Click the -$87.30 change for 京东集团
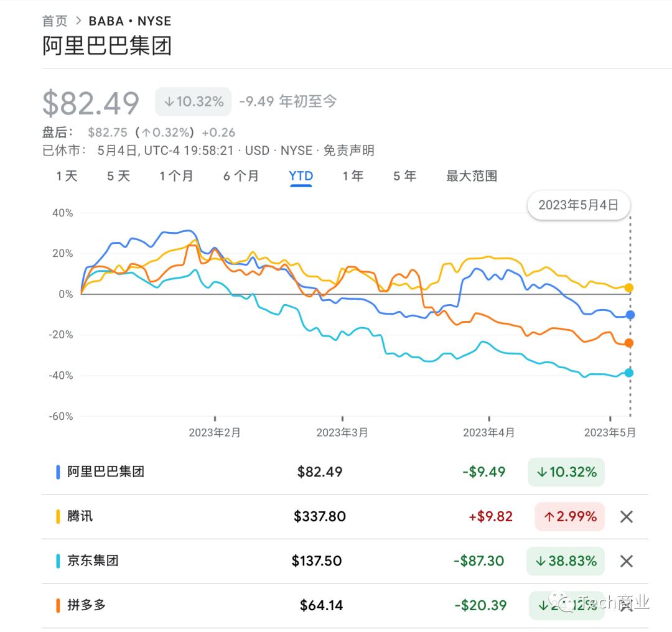 (479, 561)
